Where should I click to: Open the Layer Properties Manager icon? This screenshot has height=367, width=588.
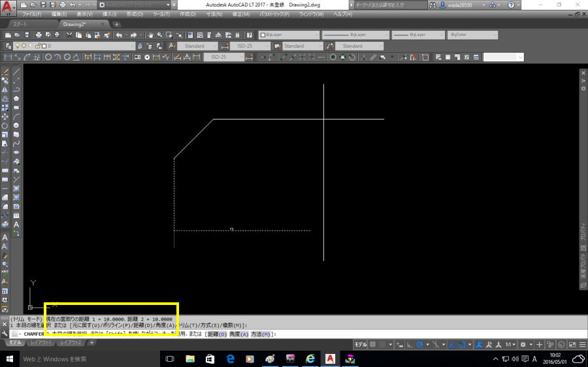click(8, 46)
